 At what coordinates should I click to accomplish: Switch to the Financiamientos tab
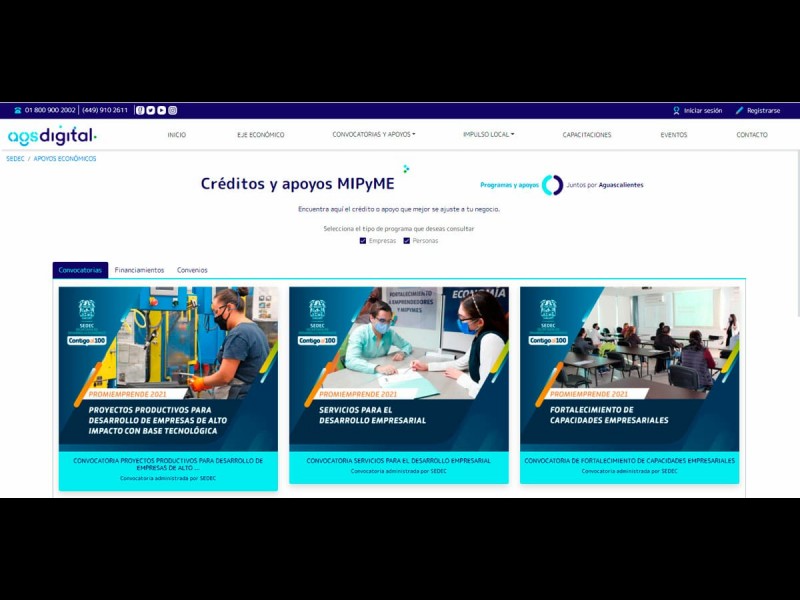tap(139, 270)
